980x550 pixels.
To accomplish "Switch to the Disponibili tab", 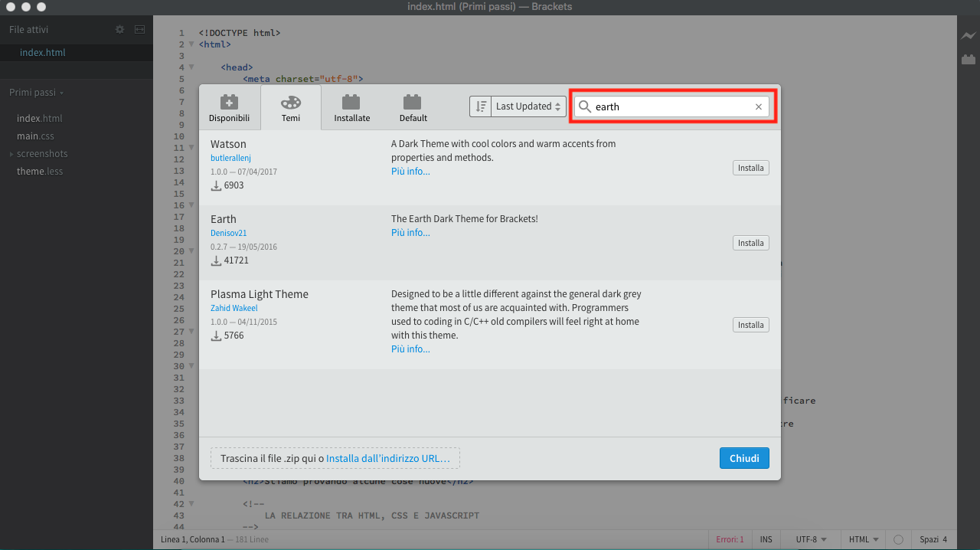I will click(229, 108).
